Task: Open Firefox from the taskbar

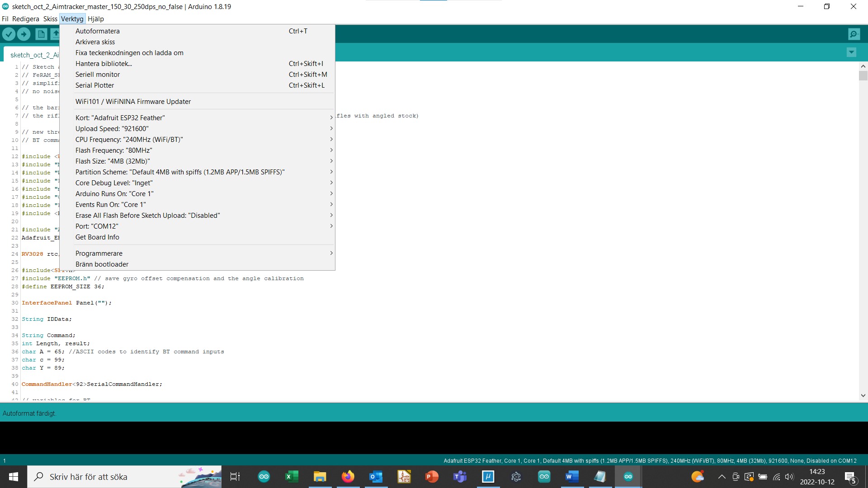Action: point(348,476)
